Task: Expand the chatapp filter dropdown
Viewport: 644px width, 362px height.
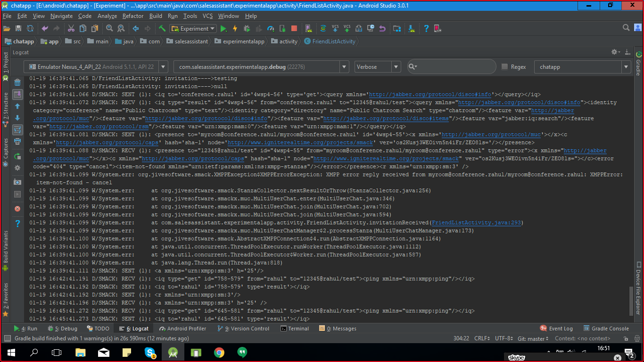Action: click(626, 67)
